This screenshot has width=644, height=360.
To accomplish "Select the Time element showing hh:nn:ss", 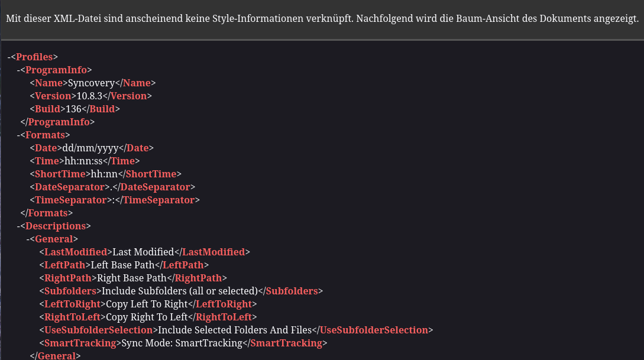I will coord(47,161).
